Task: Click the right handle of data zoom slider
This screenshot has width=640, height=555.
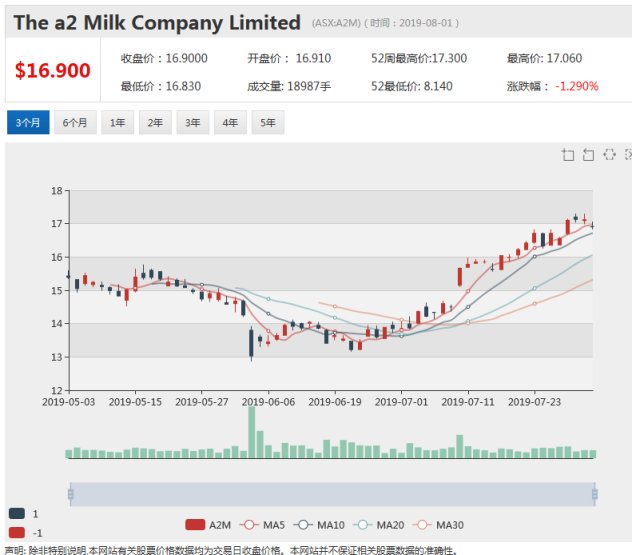Action: 595,494
